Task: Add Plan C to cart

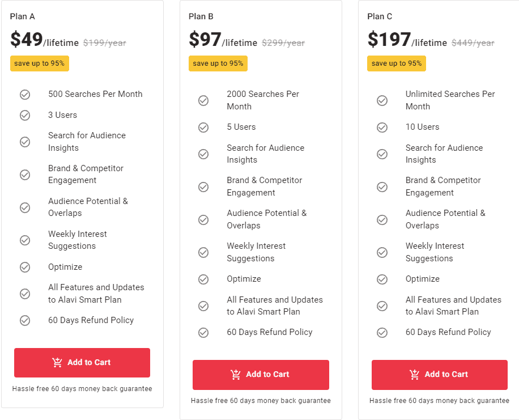Action: pos(440,375)
